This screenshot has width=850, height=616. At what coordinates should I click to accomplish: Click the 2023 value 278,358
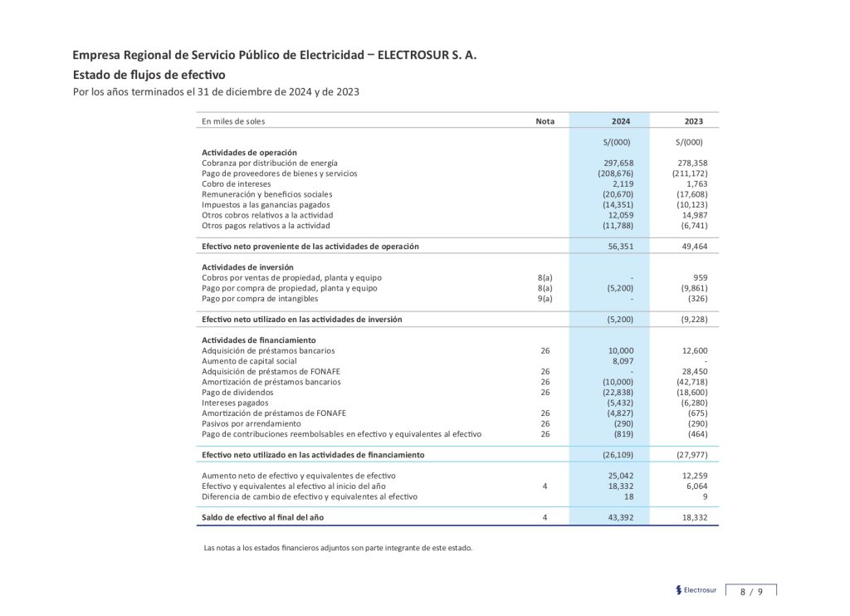pyautogui.click(x=692, y=164)
